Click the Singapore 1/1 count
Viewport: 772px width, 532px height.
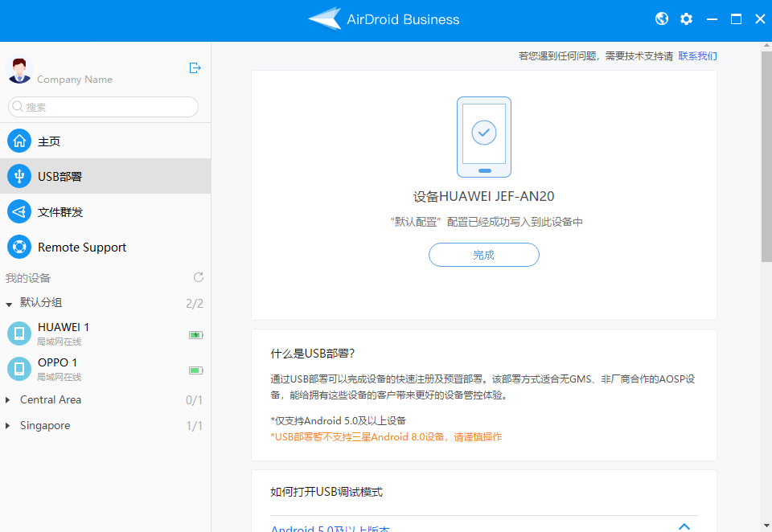(x=195, y=426)
